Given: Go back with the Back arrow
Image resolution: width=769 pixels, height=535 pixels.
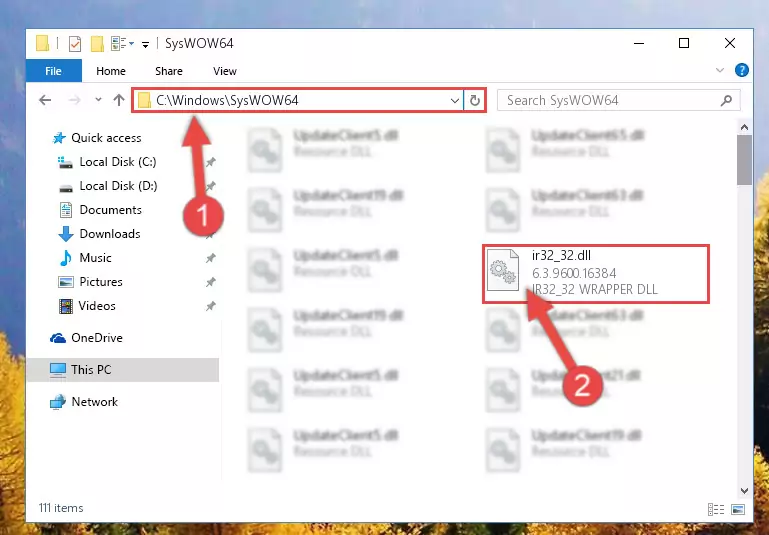Looking at the screenshot, I should [x=45, y=100].
